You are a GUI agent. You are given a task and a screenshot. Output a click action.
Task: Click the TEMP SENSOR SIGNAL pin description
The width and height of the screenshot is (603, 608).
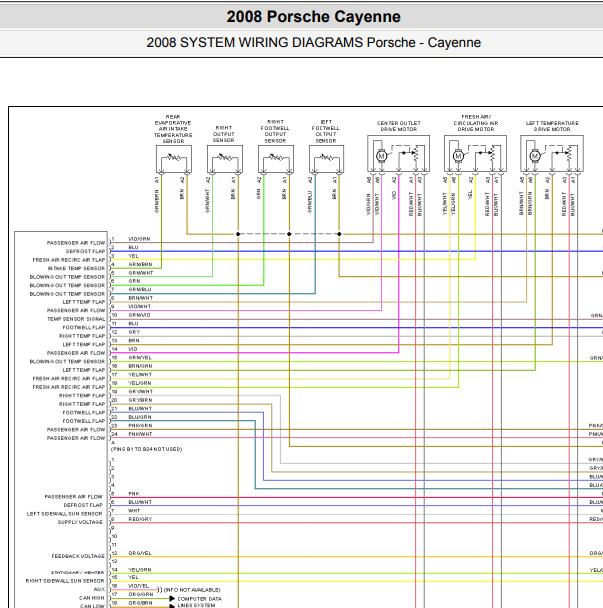point(76,319)
